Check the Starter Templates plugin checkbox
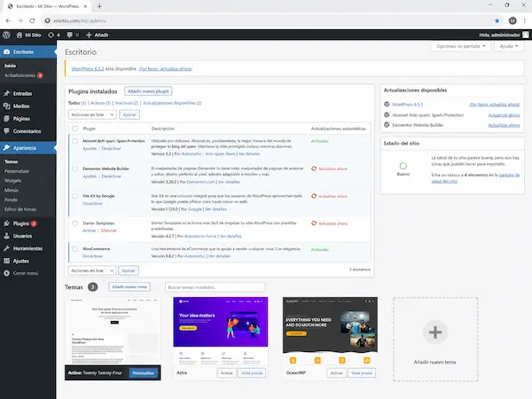This screenshot has width=532, height=399. [75, 223]
